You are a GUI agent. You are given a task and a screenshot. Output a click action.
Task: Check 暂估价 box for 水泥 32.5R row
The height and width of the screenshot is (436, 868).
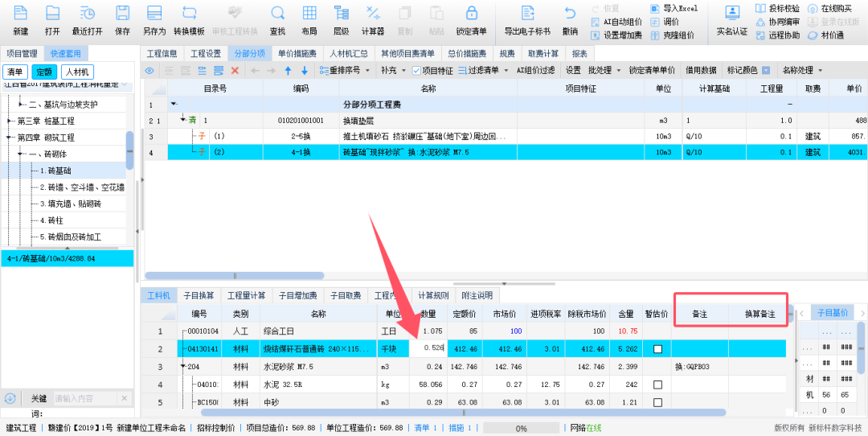click(657, 385)
